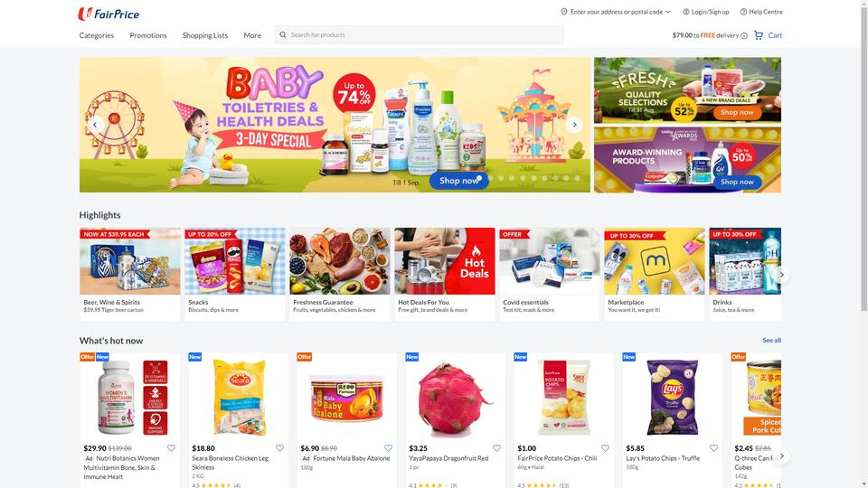Click See all for What's hot now
868x488 pixels.
[x=771, y=341]
